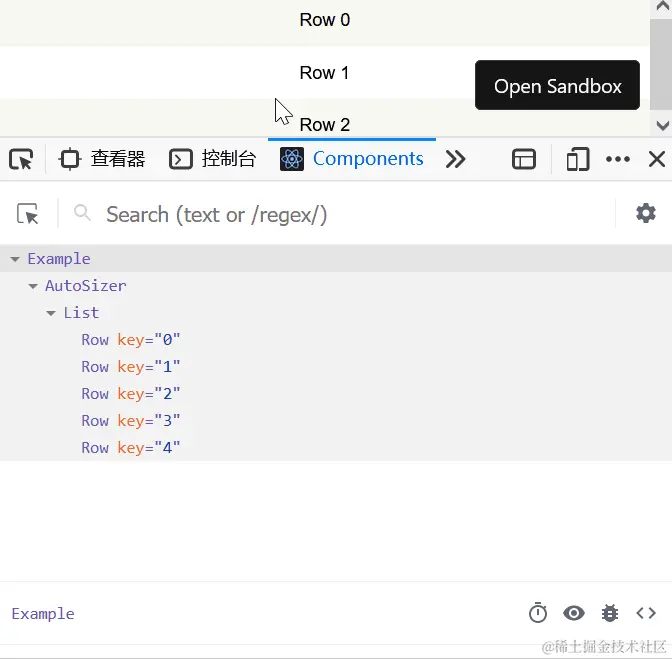Viewport: 672px width, 659px height.
Task: Click Row 0 in the list preview
Action: (324, 20)
